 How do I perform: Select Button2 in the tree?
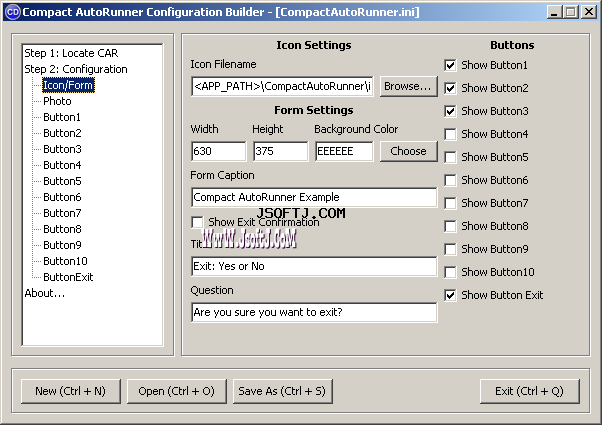coord(62,133)
